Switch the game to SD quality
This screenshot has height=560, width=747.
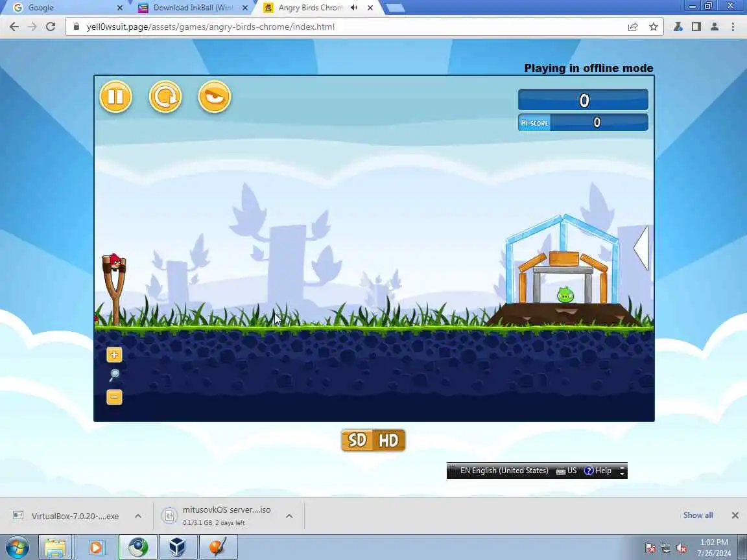[357, 441]
